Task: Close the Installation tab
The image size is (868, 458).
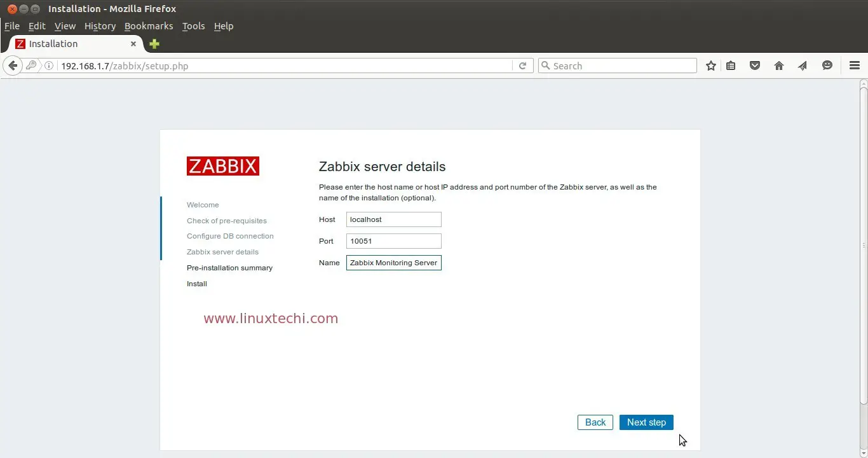Action: pyautogui.click(x=133, y=44)
